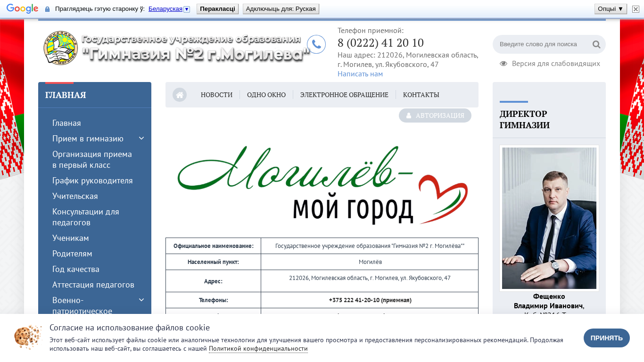The width and height of the screenshot is (644, 362).
Task: Open Год качества in the sidebar
Action: [76, 269]
